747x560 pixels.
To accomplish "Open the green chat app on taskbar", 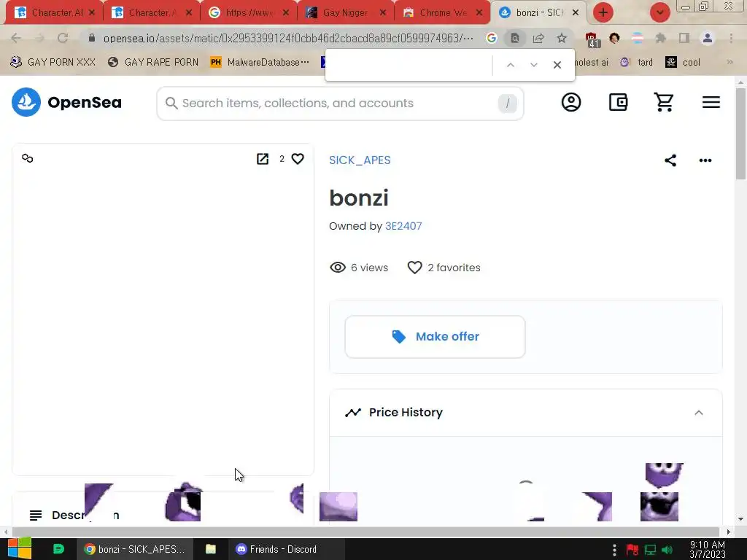I will coord(58,549).
